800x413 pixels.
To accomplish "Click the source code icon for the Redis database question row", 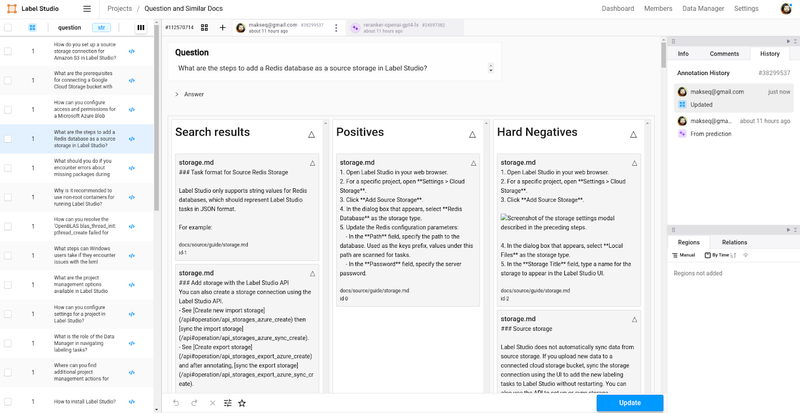I will [x=132, y=139].
